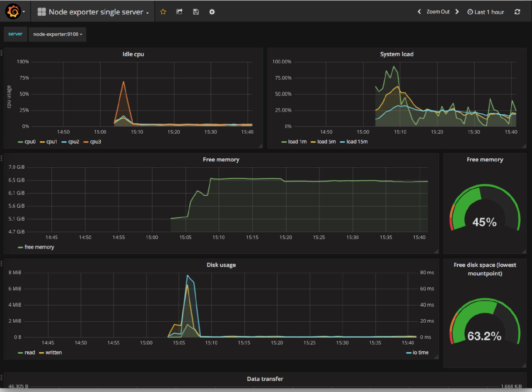This screenshot has width=532, height=392.
Task: Star this dashboard as favorite
Action: click(163, 12)
